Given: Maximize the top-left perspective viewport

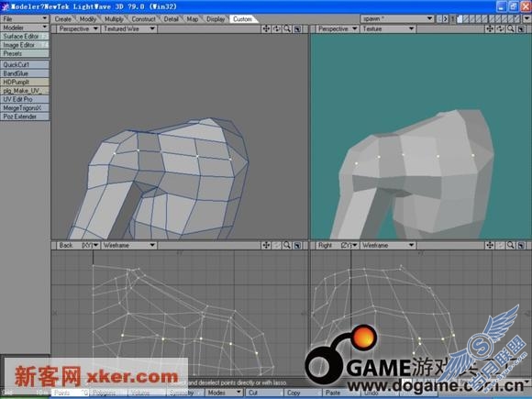Looking at the screenshot, I should [297, 28].
